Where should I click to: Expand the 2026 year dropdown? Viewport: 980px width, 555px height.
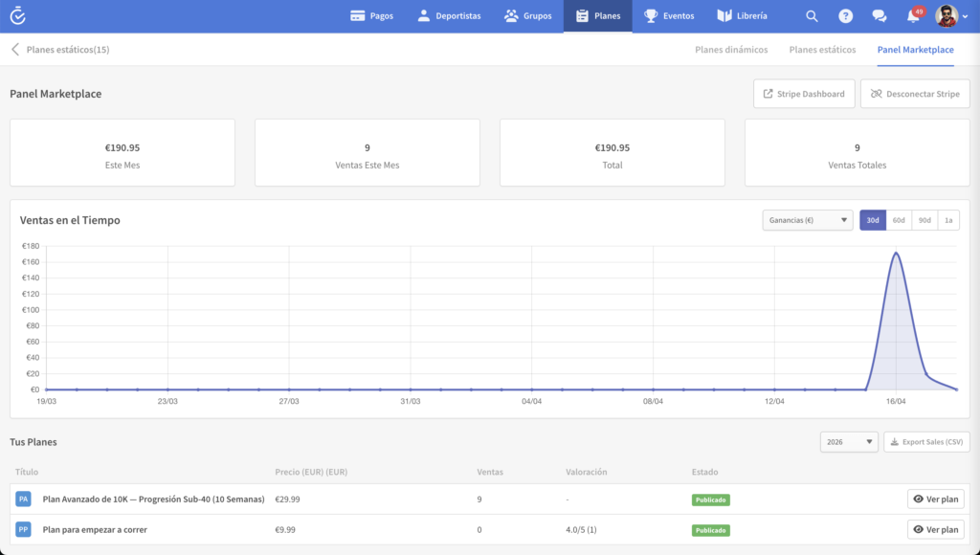(848, 442)
